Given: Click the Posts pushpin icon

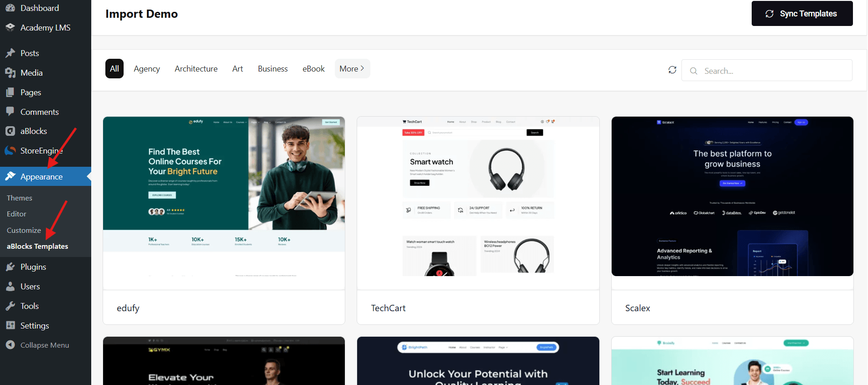Looking at the screenshot, I should pos(10,53).
